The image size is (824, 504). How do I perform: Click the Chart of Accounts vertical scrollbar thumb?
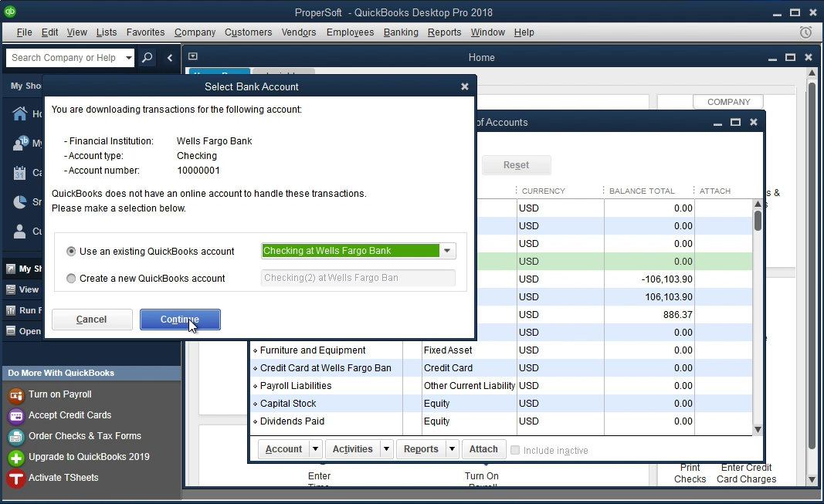click(x=758, y=221)
